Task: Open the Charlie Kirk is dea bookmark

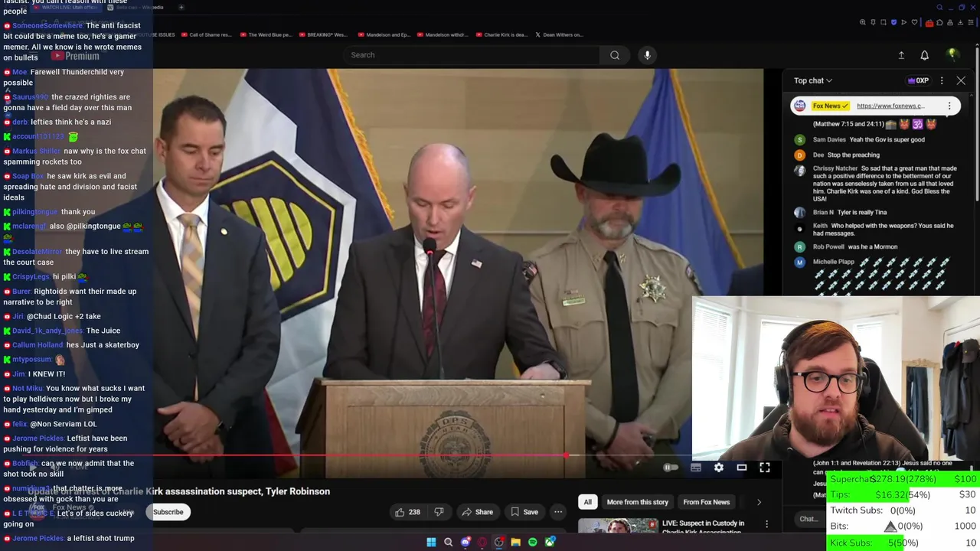Action: [502, 34]
